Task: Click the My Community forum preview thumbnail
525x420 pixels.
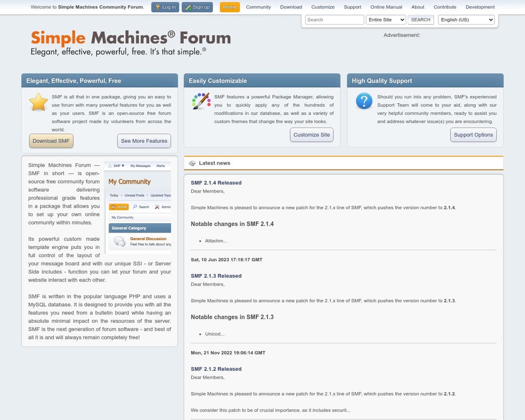Action: click(137, 208)
